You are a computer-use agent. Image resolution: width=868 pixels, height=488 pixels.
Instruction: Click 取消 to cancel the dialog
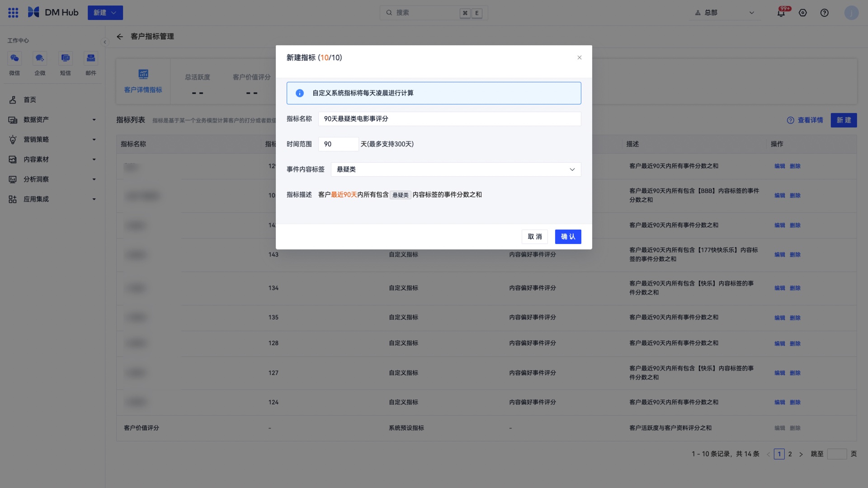tap(534, 237)
